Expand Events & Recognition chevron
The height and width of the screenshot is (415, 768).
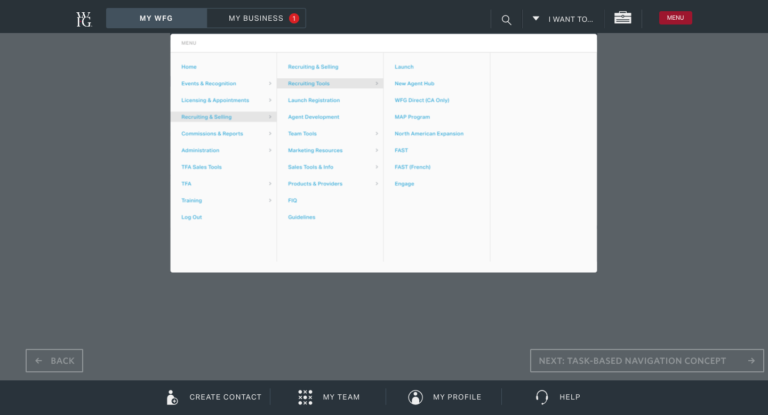pyautogui.click(x=270, y=84)
